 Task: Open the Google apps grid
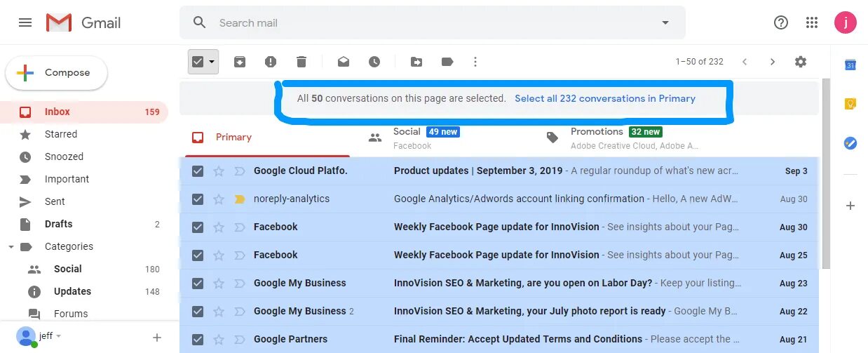[812, 22]
